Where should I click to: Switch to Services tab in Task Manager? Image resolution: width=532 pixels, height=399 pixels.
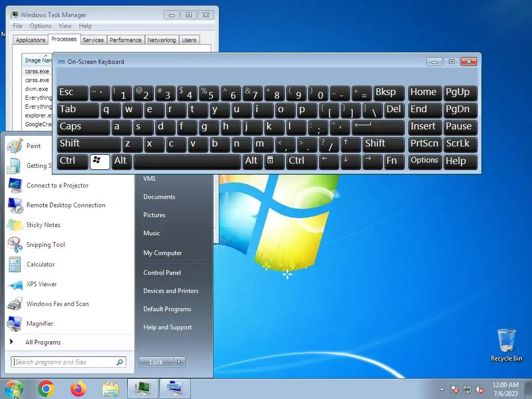click(x=93, y=40)
